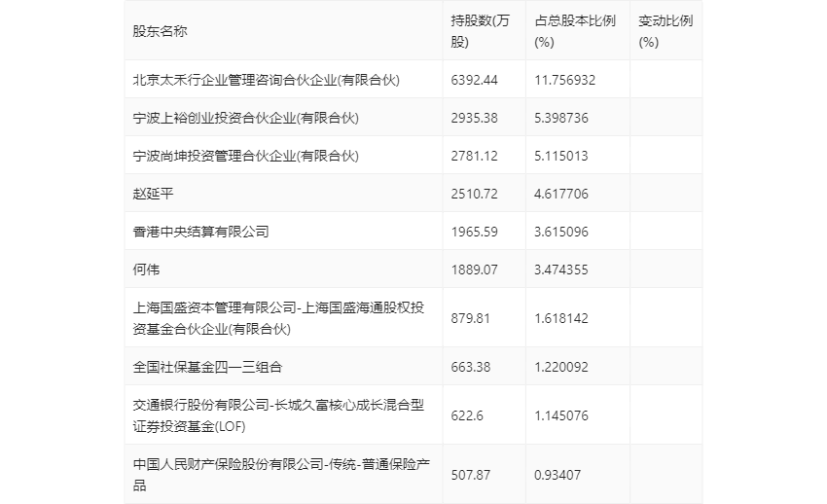Click the shares value 1889.07

point(474,270)
